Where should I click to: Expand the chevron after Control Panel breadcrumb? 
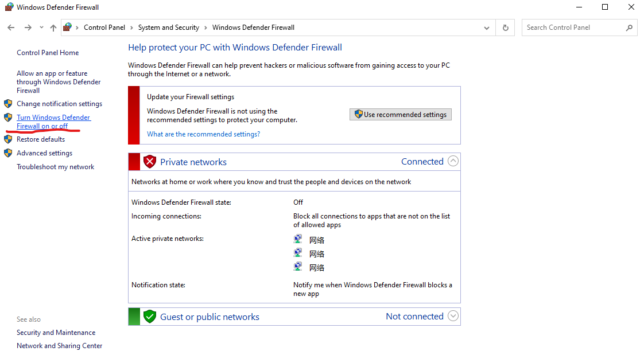point(131,28)
